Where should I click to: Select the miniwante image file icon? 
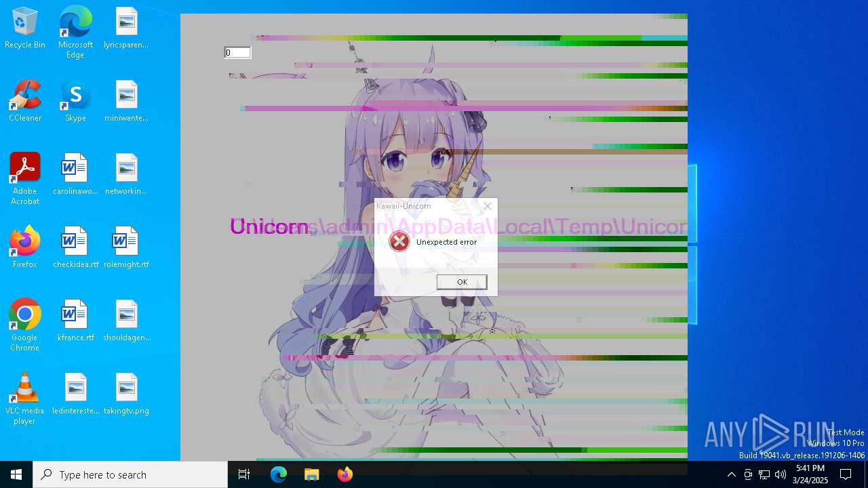pos(126,102)
